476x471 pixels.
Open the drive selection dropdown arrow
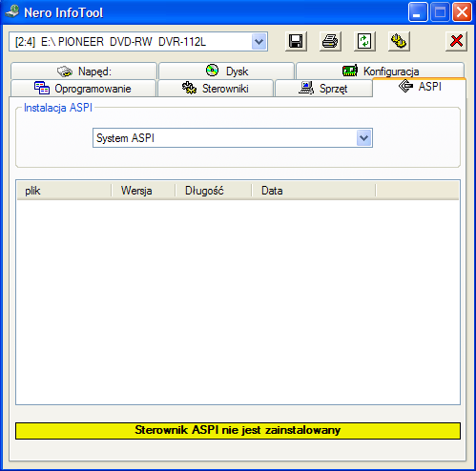click(259, 42)
